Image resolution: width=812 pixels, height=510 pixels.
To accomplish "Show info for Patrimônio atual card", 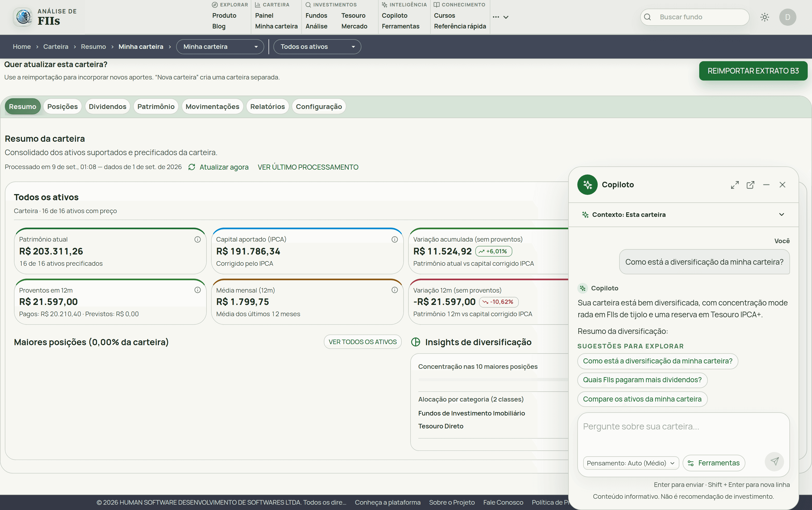I will click(198, 239).
